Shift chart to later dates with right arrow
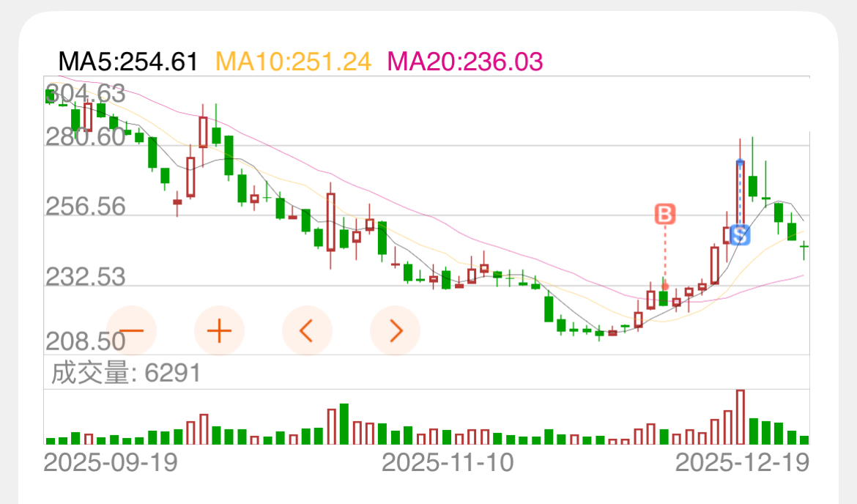 395,330
